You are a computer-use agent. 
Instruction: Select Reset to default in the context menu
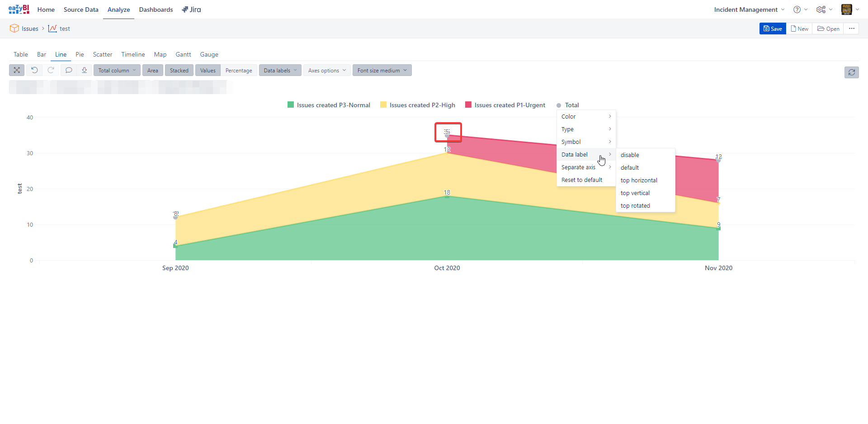tap(582, 180)
